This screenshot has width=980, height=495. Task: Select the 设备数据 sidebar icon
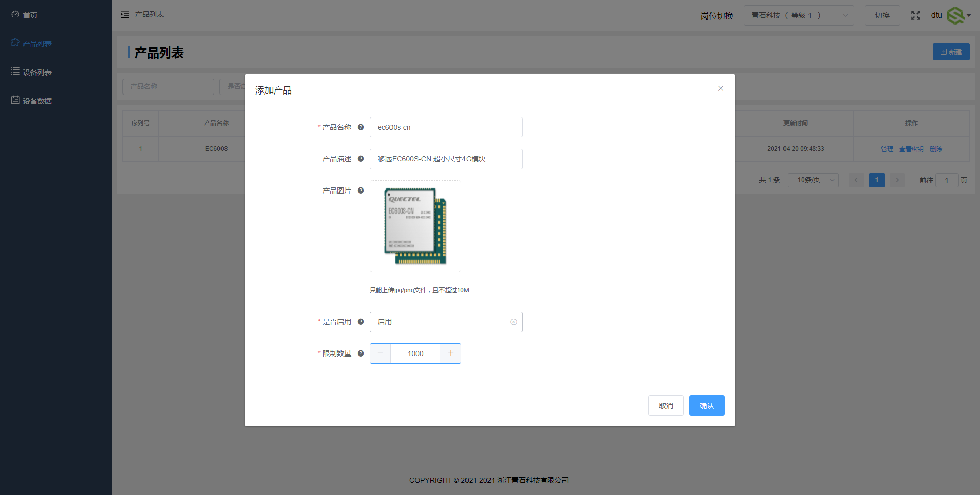tap(15, 100)
